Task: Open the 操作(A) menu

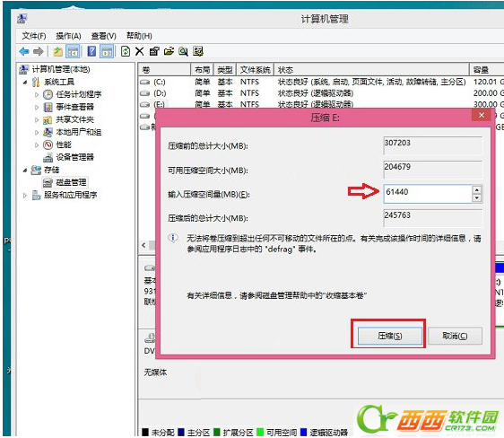Action: 68,36
